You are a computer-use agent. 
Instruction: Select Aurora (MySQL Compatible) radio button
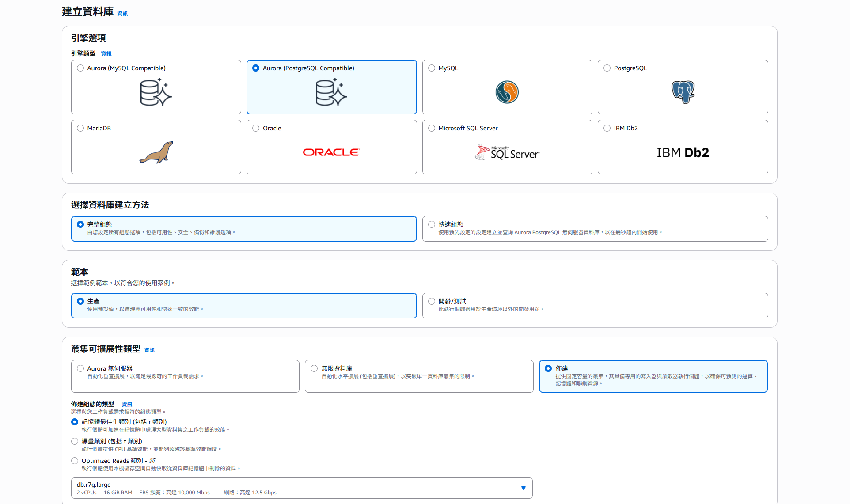pos(80,68)
